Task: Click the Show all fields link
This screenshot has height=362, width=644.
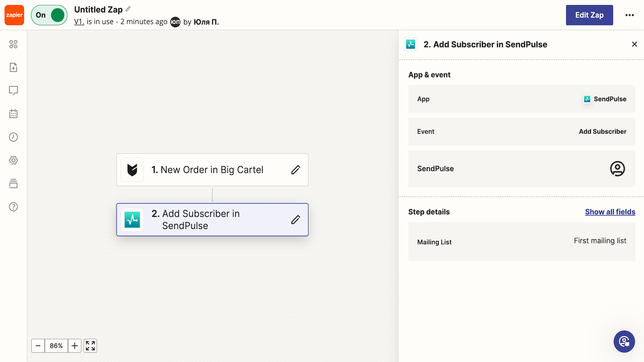Action: pyautogui.click(x=610, y=212)
